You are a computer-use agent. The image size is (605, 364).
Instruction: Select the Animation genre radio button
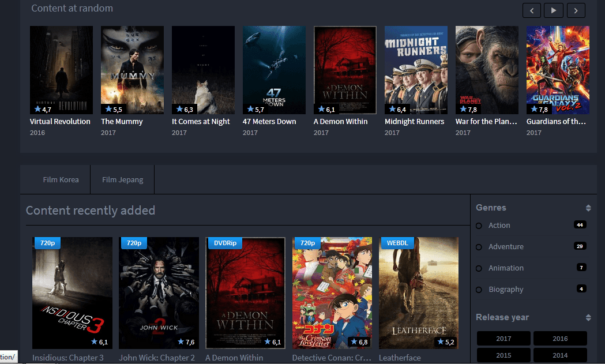(x=479, y=268)
